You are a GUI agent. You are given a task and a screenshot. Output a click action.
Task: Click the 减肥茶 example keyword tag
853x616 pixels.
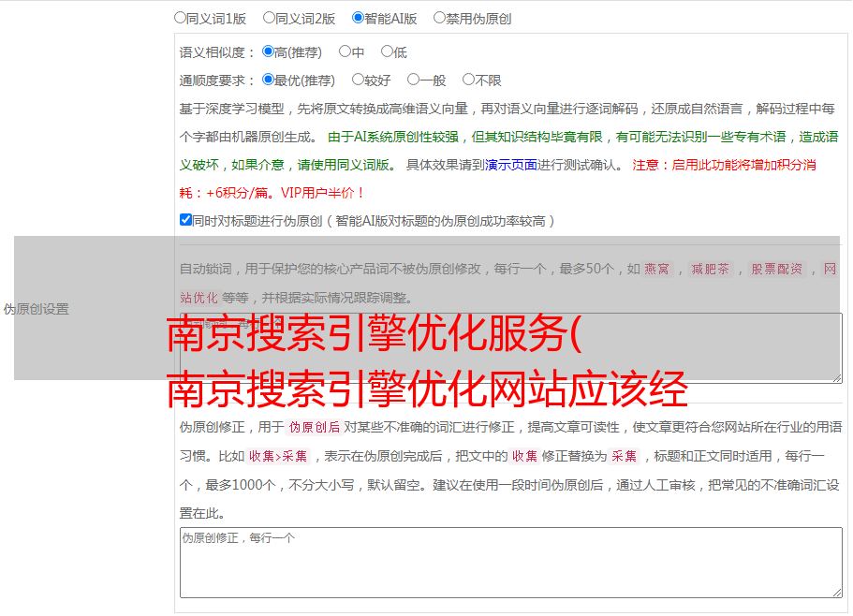[x=711, y=269]
